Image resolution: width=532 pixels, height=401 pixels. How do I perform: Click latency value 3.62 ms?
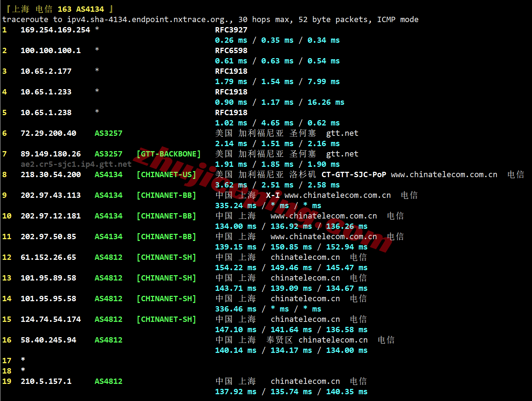(x=231, y=185)
